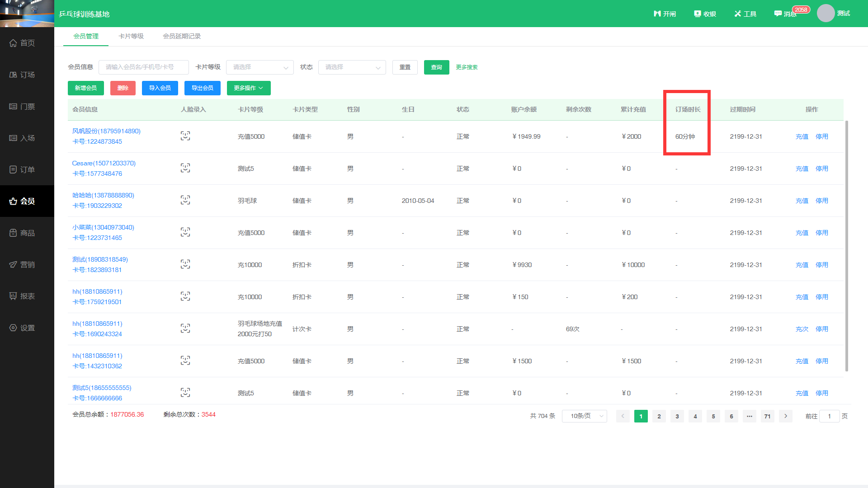Click the 会员信息 search input field
This screenshot has height=488, width=868.
(x=143, y=67)
